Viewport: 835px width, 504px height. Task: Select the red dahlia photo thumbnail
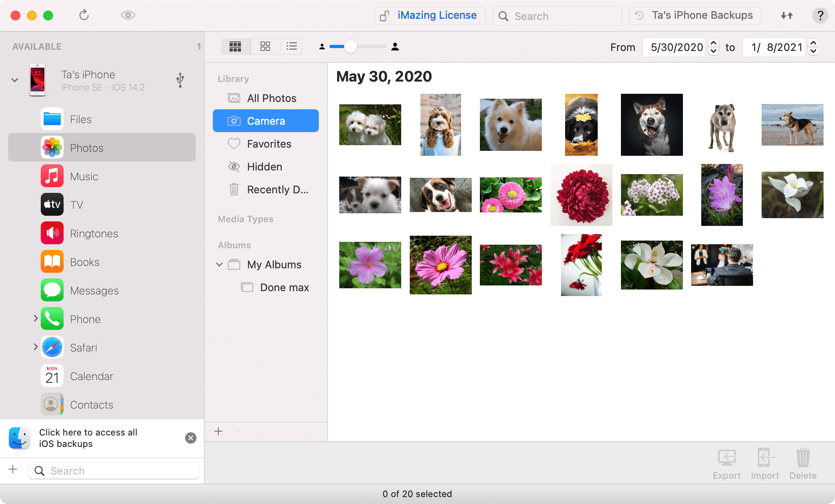(581, 195)
